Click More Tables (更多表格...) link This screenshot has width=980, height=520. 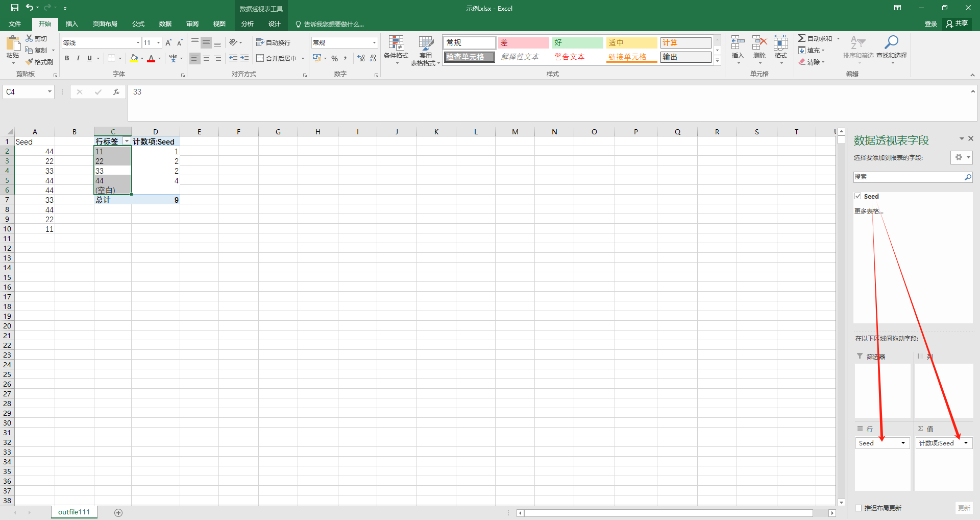pos(868,211)
